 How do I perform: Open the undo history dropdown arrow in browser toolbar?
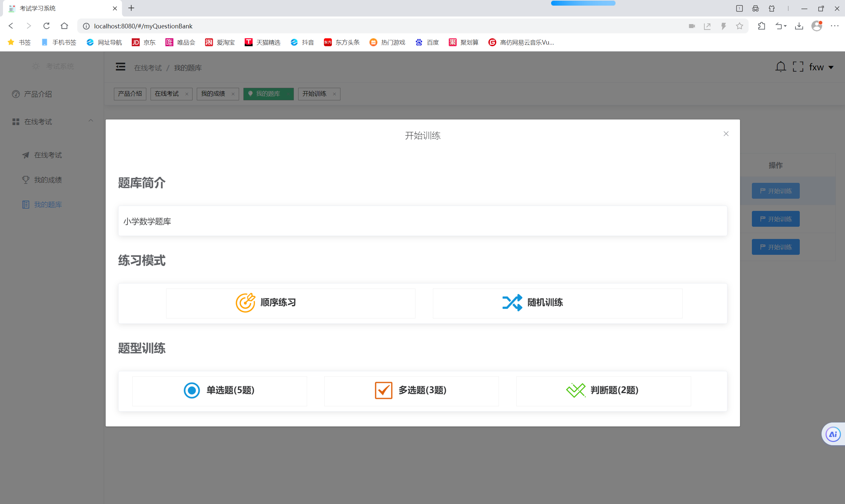click(785, 26)
